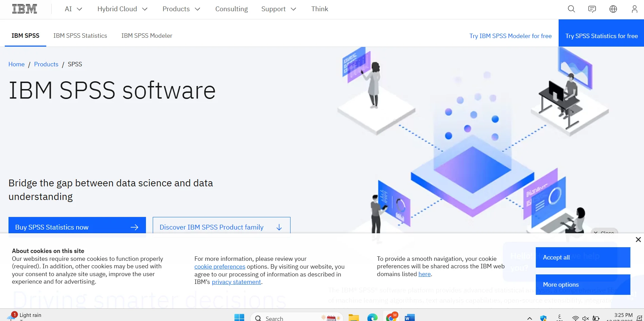Accept all cookies

[x=583, y=257]
